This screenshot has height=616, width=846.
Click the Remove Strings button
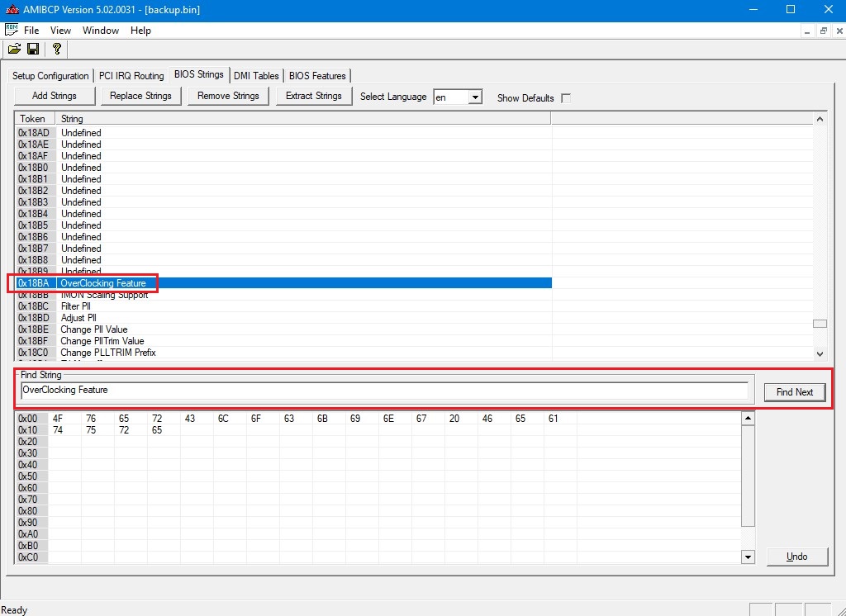[x=228, y=96]
